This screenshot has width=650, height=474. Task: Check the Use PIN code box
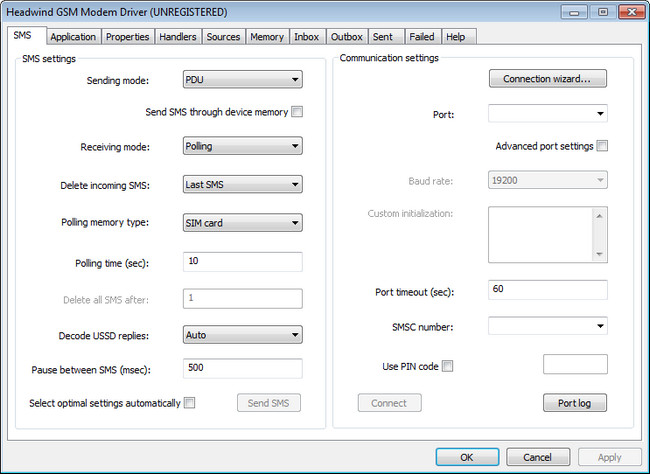[447, 366]
